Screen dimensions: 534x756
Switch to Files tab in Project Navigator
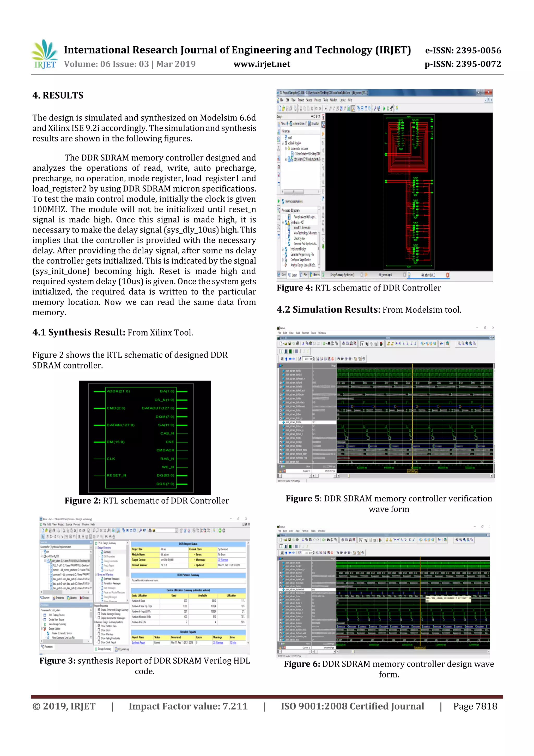(x=304, y=275)
